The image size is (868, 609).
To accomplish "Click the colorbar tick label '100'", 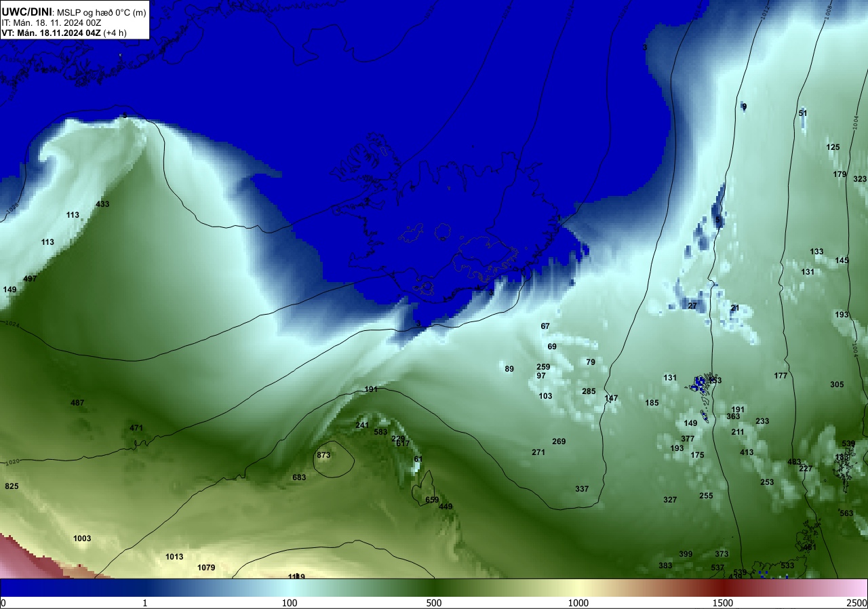I will point(290,603).
